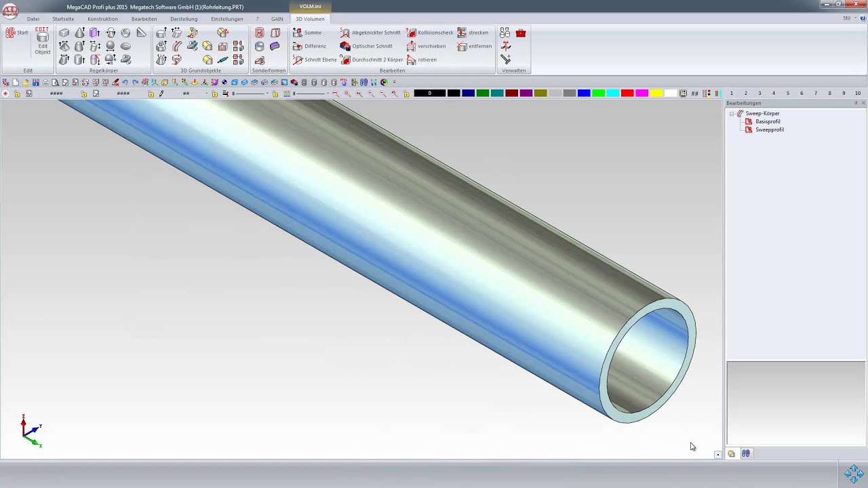Click the new blank document icon
Viewport: 868px width, 488px height.
tap(16, 83)
